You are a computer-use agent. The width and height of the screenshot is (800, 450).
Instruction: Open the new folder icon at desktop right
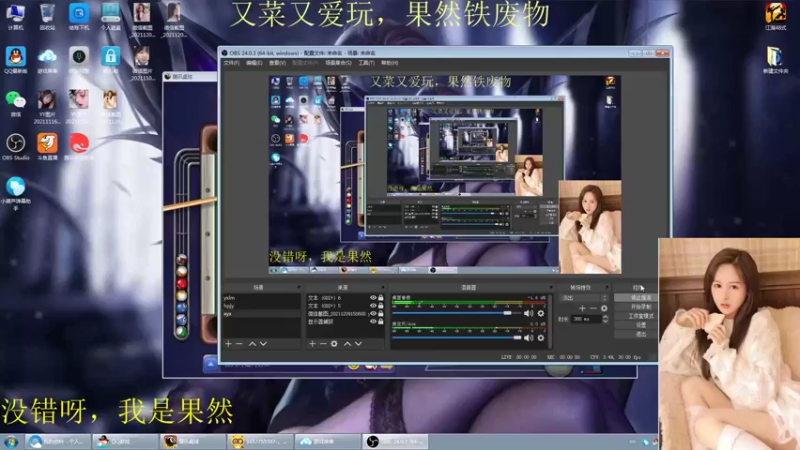point(774,58)
